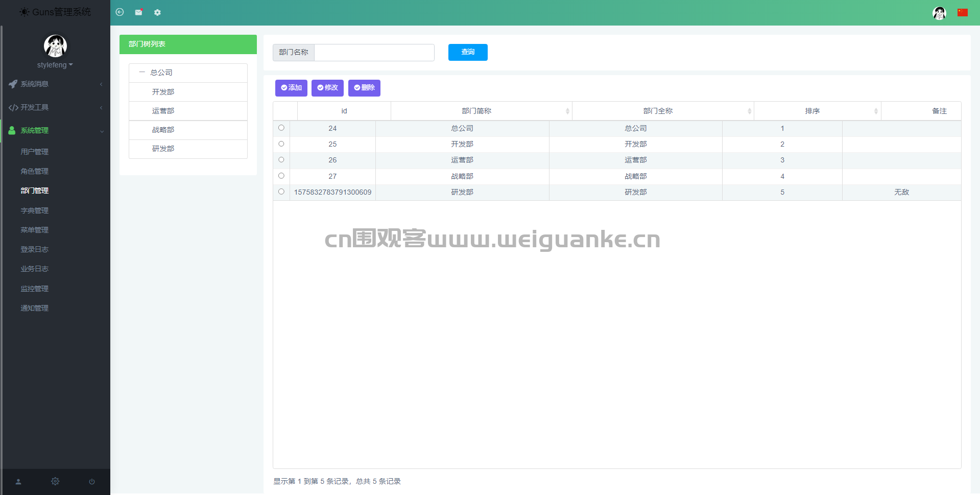The image size is (980, 495).
Task: Click the 运营部 full name table cell
Action: point(636,160)
